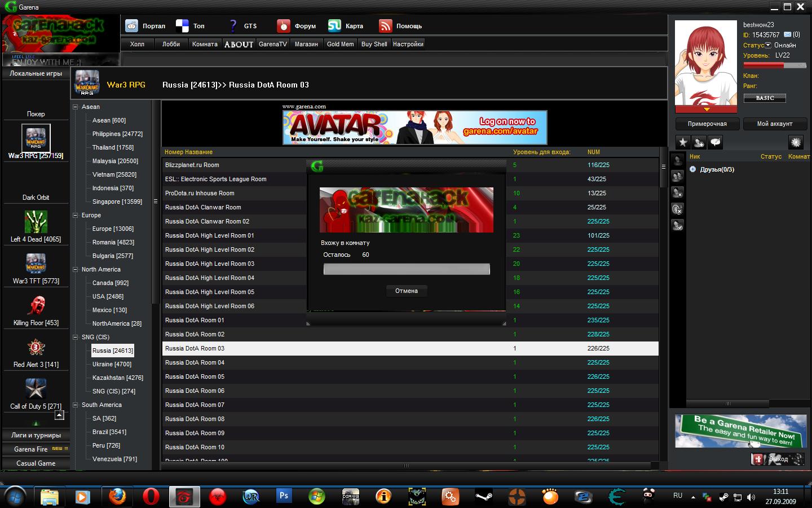Show the single-user friends list icon
Screen dimensions: 812x508
[678, 160]
